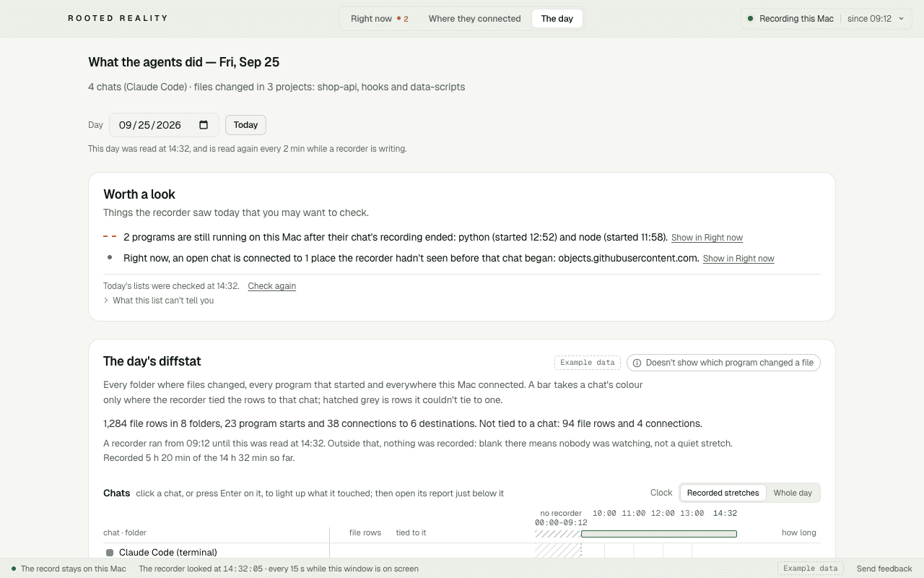Click 'tied to it' column header
The width and height of the screenshot is (924, 578).
[x=411, y=532]
